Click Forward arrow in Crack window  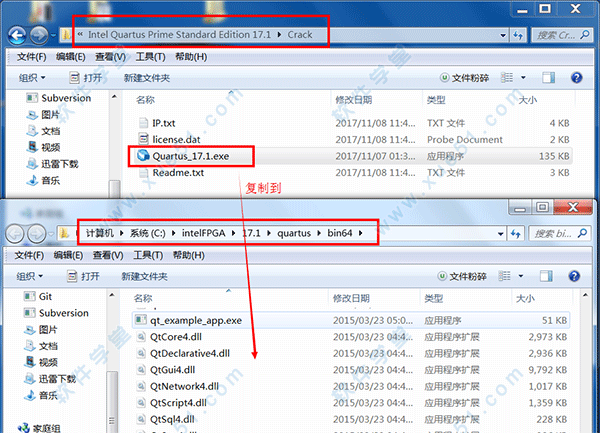39,36
